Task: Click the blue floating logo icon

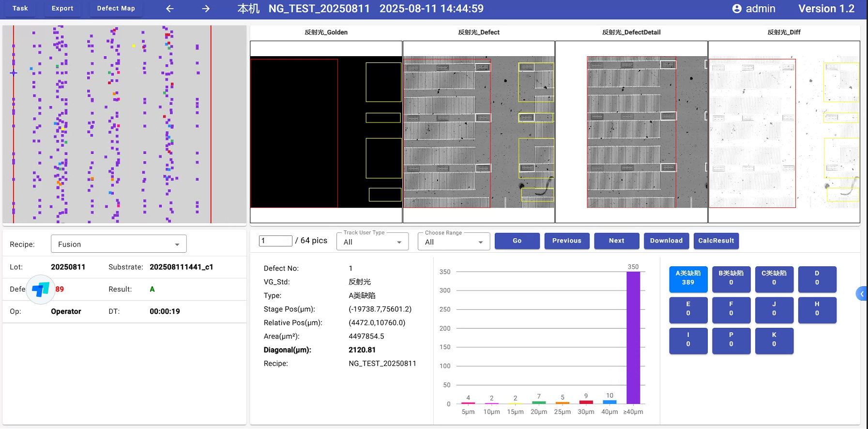Action: (x=41, y=289)
